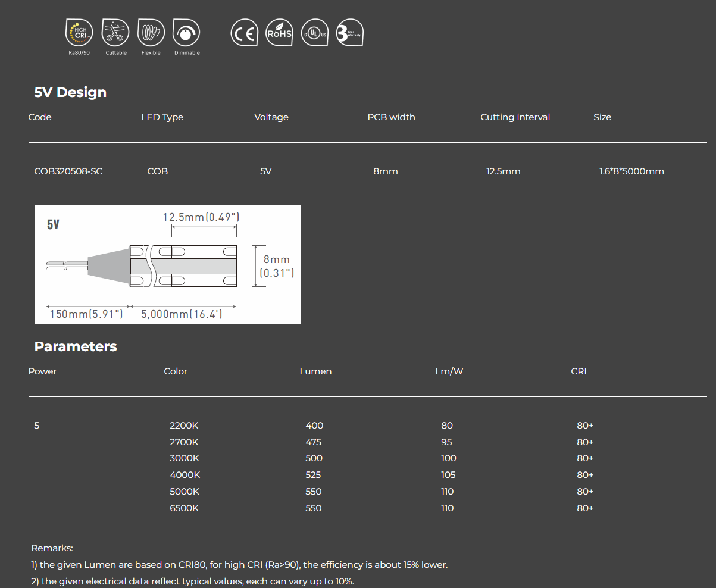Click the 2700K color temperature value

[185, 442]
